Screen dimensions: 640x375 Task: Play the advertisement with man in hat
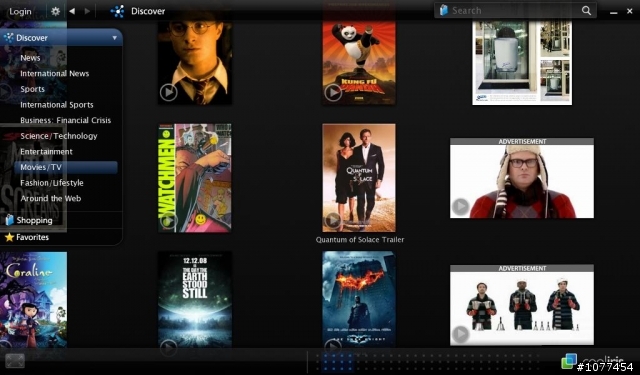pyautogui.click(x=460, y=206)
